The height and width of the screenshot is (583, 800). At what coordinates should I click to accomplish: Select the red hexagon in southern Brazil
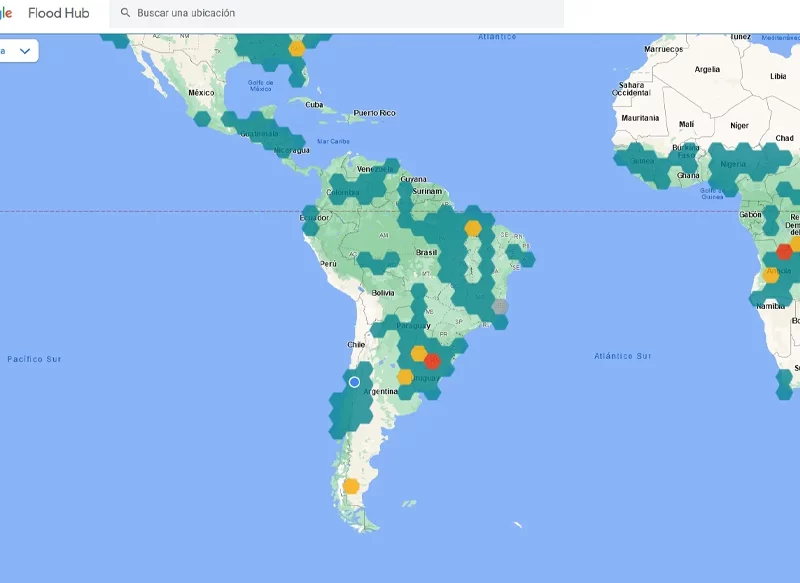pos(433,361)
